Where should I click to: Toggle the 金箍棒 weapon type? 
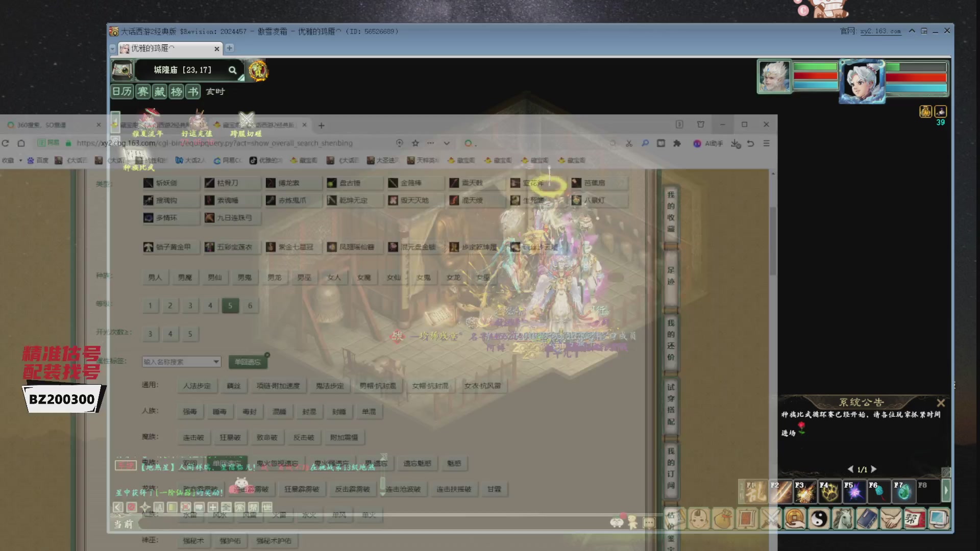point(416,183)
